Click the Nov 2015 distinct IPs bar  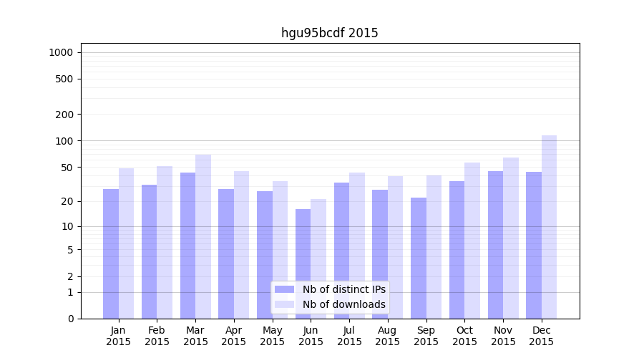[495, 245]
